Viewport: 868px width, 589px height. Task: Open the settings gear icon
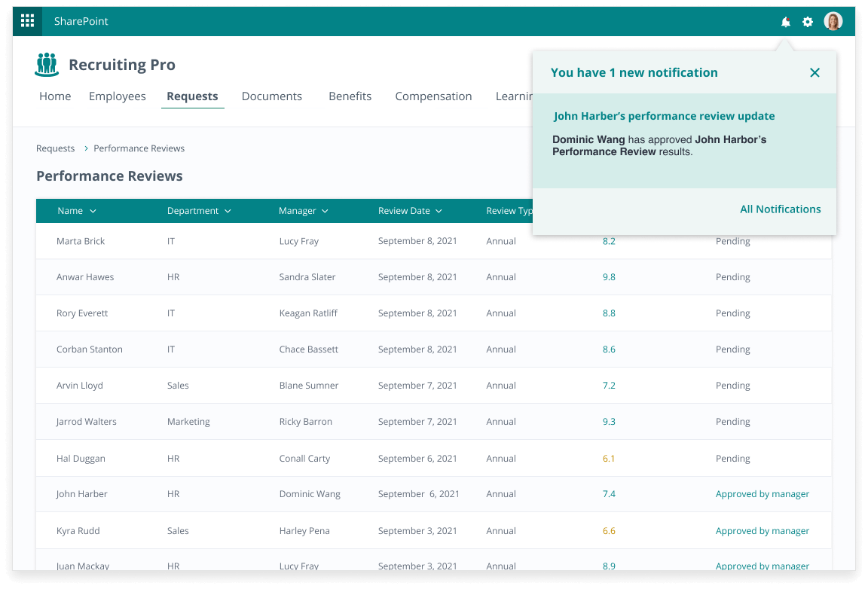coord(808,22)
